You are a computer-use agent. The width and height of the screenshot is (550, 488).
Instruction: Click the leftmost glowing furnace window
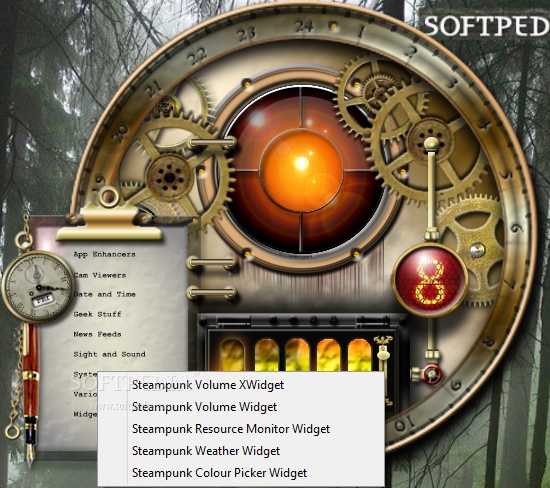pyautogui.click(x=232, y=355)
